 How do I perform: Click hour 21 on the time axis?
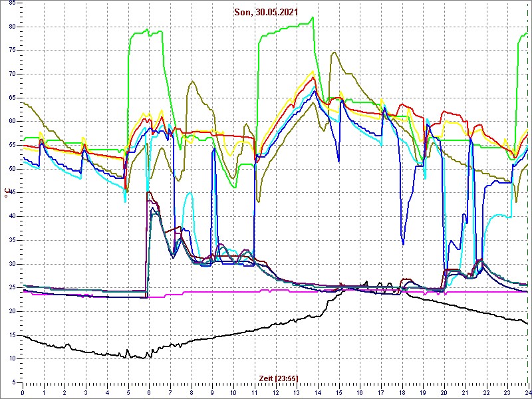pyautogui.click(x=465, y=392)
